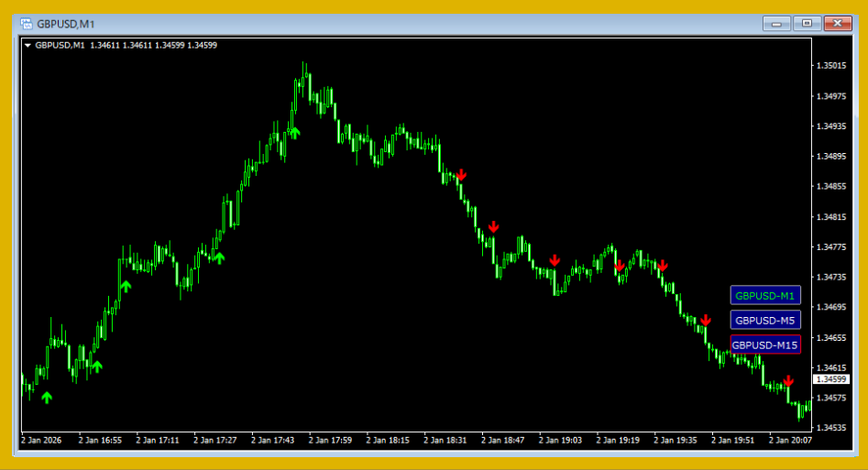Click the green up arrow near 16:55

(96, 366)
